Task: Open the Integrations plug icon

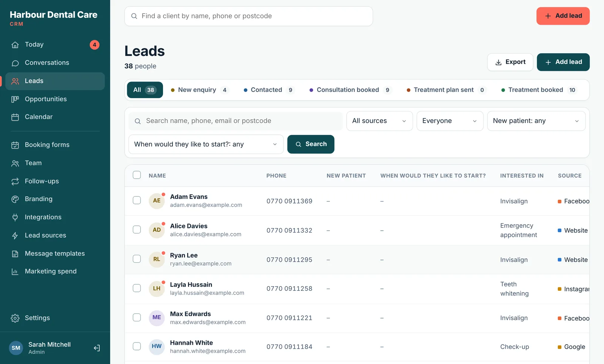Action: coord(15,217)
